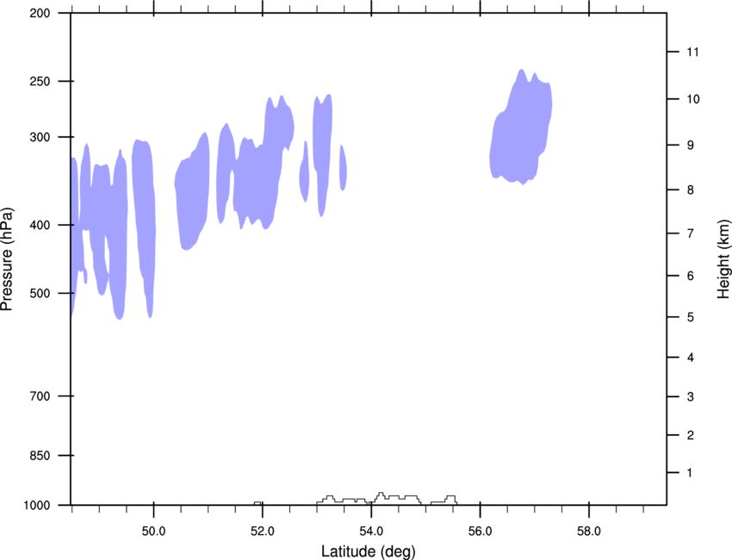Screen dimensions: 732x560
Task: Click the "Latitude (deg)" axis title
Action: (368, 551)
